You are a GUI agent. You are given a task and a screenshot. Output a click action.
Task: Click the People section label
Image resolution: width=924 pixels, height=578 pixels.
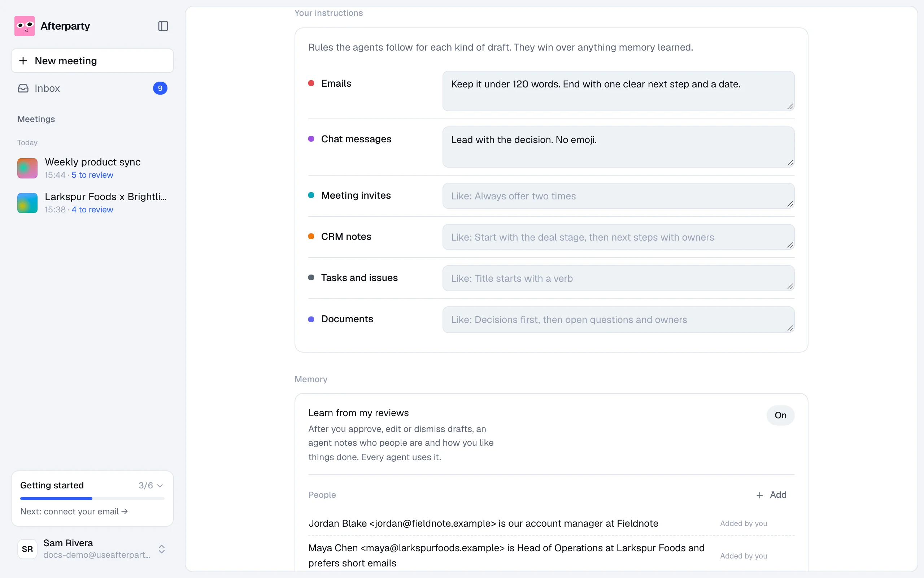tap(322, 495)
